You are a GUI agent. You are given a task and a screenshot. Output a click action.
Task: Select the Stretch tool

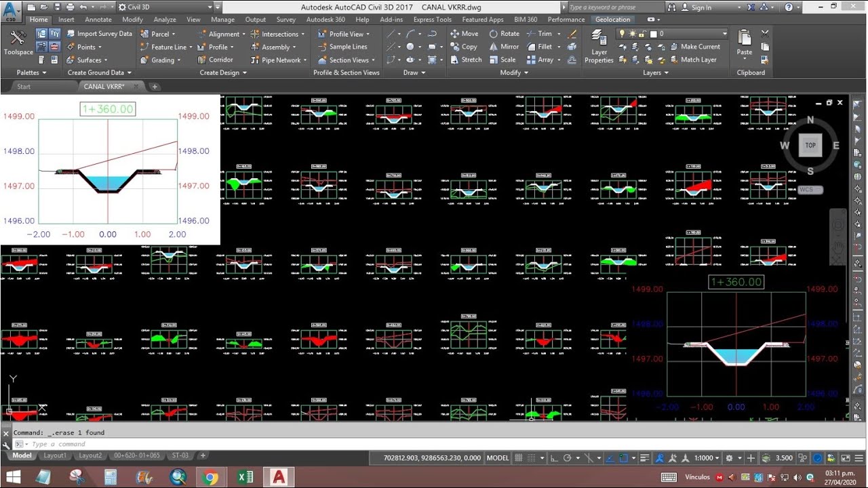[466, 60]
